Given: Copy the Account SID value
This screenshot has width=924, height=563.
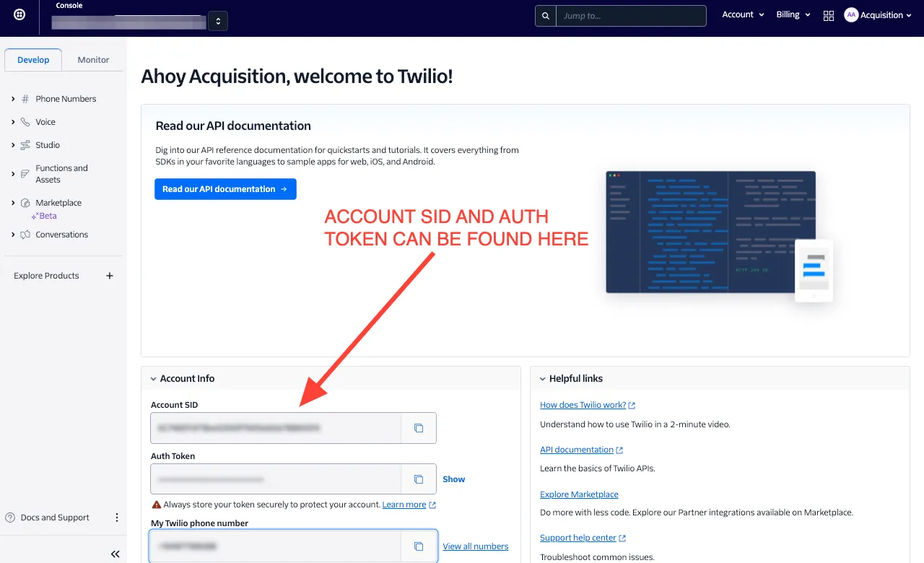Looking at the screenshot, I should 418,428.
